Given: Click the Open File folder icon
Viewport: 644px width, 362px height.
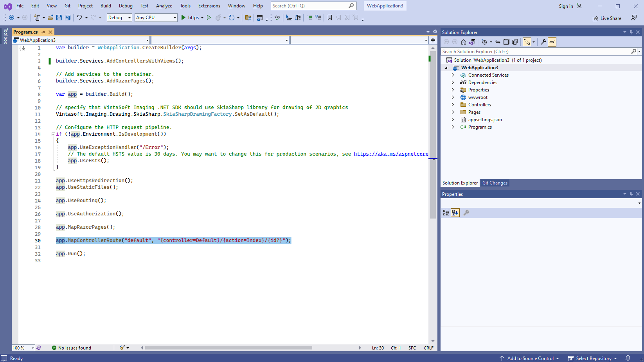Looking at the screenshot, I should point(50,18).
